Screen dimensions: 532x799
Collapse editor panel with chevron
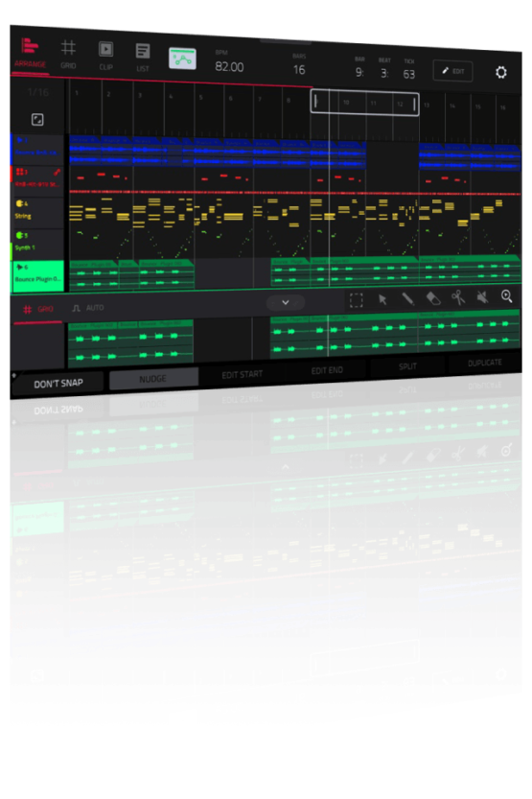point(286,302)
